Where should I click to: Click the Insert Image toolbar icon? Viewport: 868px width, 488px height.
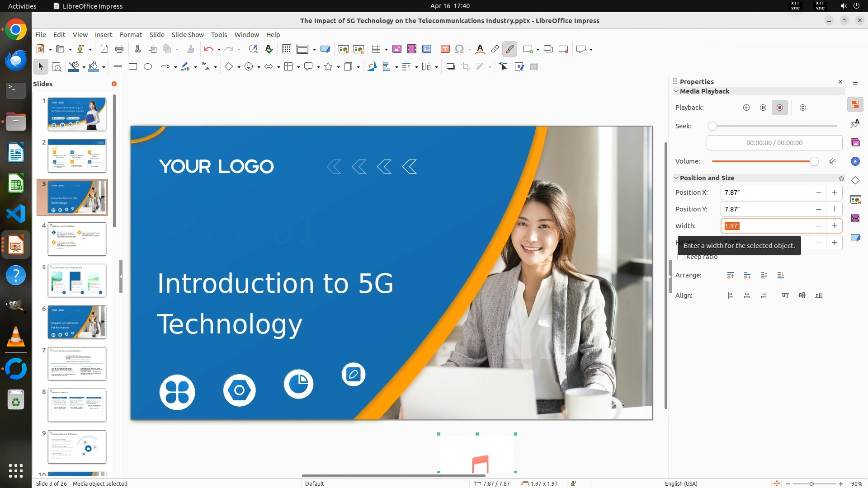(x=397, y=49)
